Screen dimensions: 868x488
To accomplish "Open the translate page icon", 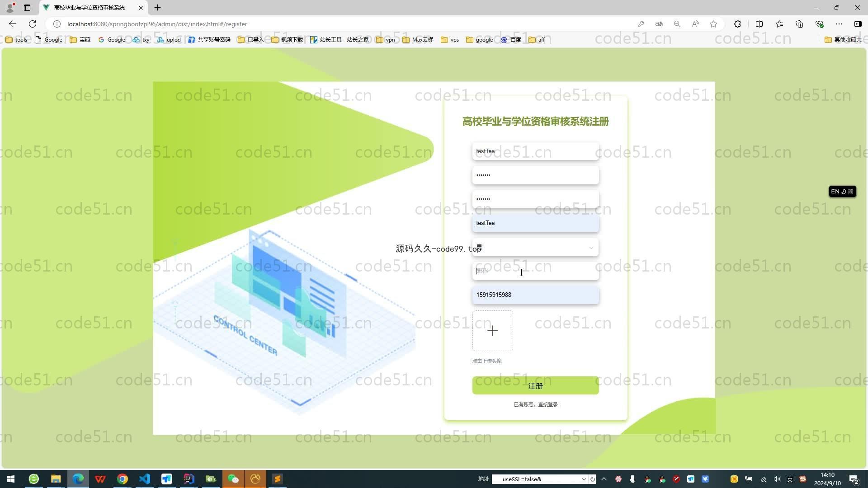I will click(x=659, y=24).
